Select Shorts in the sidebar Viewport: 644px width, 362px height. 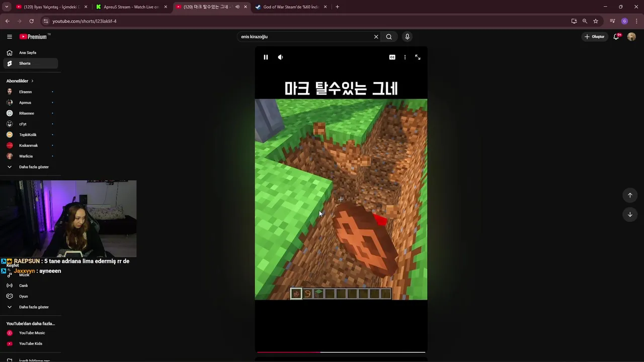pyautogui.click(x=30, y=63)
